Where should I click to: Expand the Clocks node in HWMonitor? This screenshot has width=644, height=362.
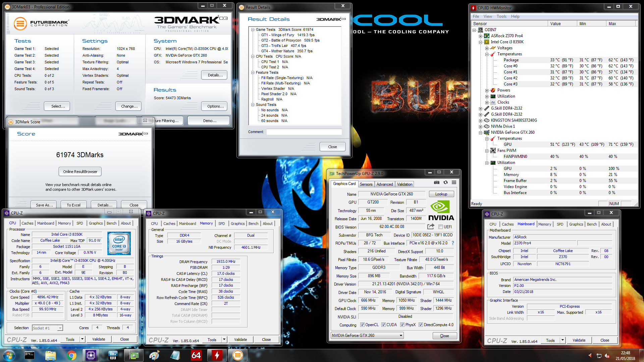(487, 102)
